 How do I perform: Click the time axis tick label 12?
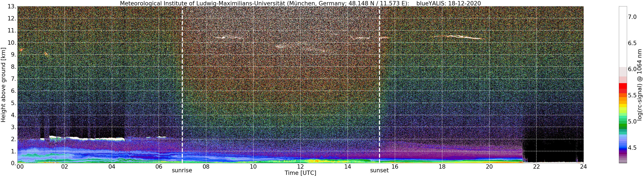pos(300,166)
